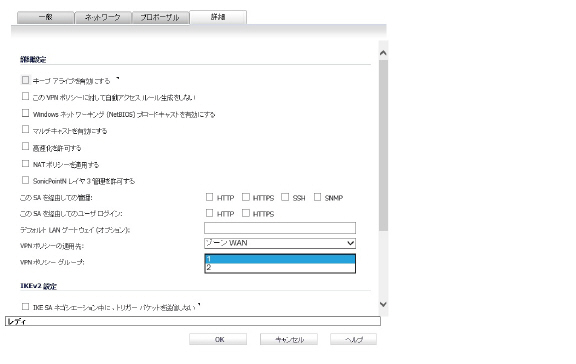Enable NAT ポリシー apply checkbox
Screen dimensions: 576x364
(25, 163)
